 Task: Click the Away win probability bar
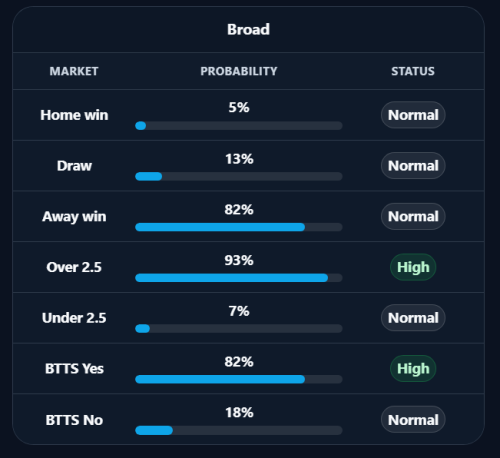(x=239, y=227)
